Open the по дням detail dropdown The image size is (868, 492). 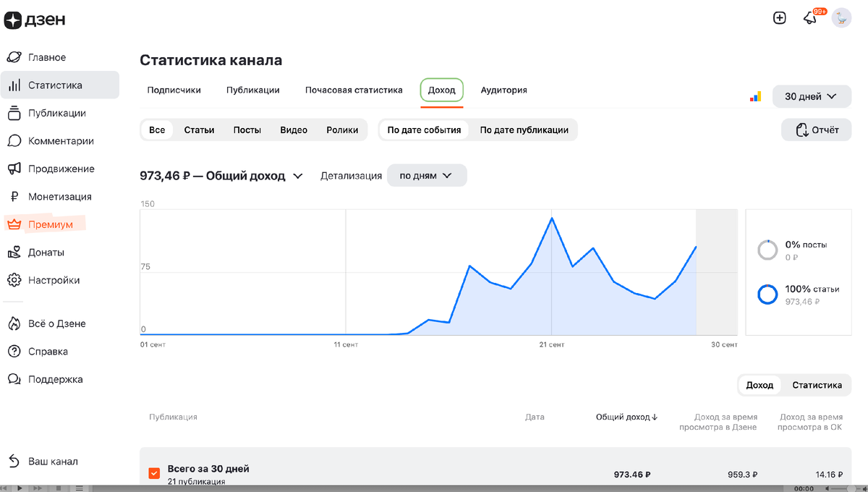pyautogui.click(x=427, y=175)
